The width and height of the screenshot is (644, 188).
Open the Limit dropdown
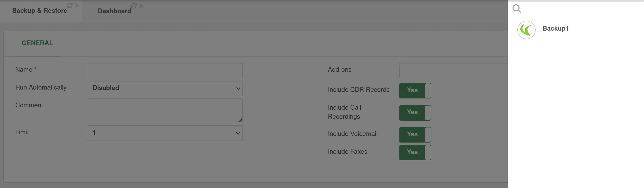[165, 133]
